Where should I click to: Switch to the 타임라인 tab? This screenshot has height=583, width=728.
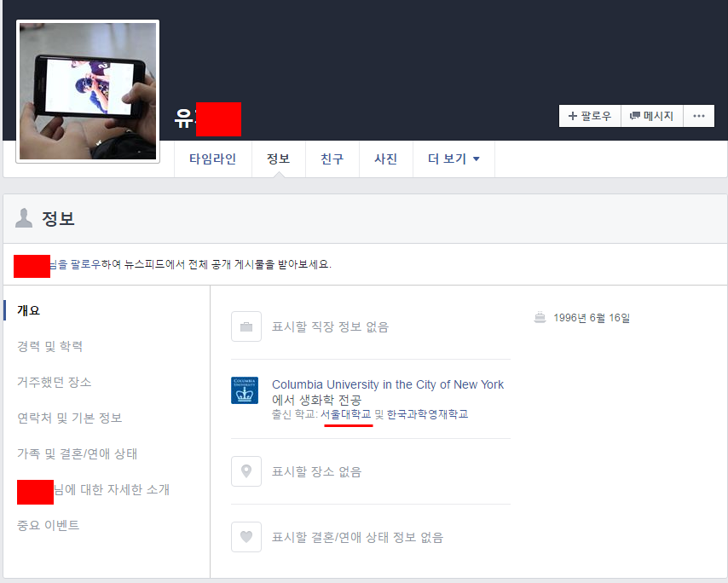[x=213, y=159]
